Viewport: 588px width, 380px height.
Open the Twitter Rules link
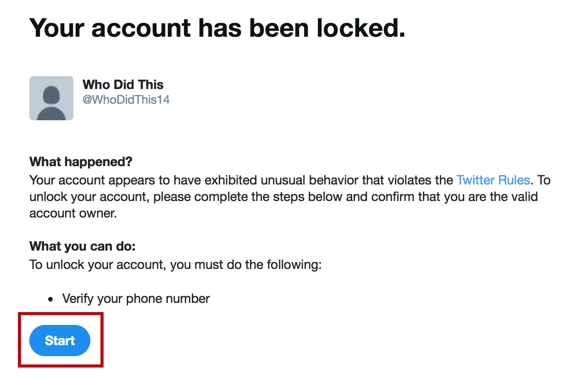(493, 180)
